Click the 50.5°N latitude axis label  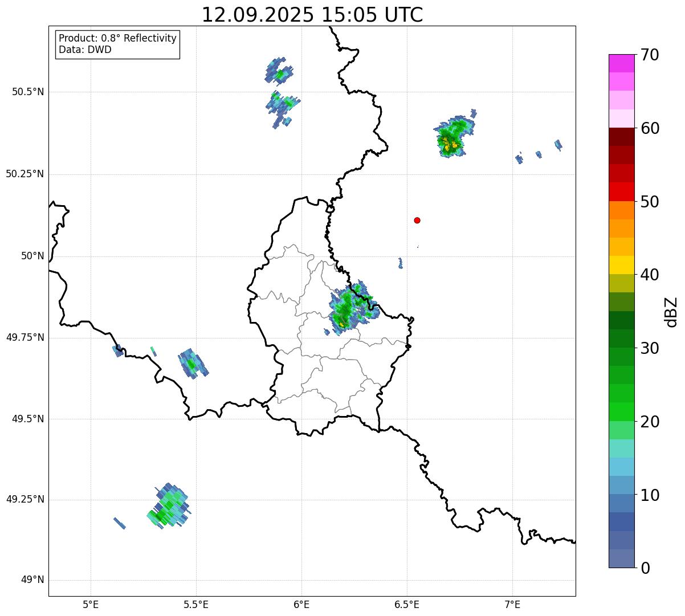(x=25, y=92)
